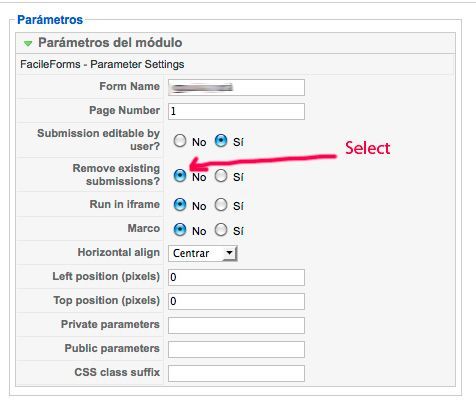Focus the Left position (pixels) field

236,277
